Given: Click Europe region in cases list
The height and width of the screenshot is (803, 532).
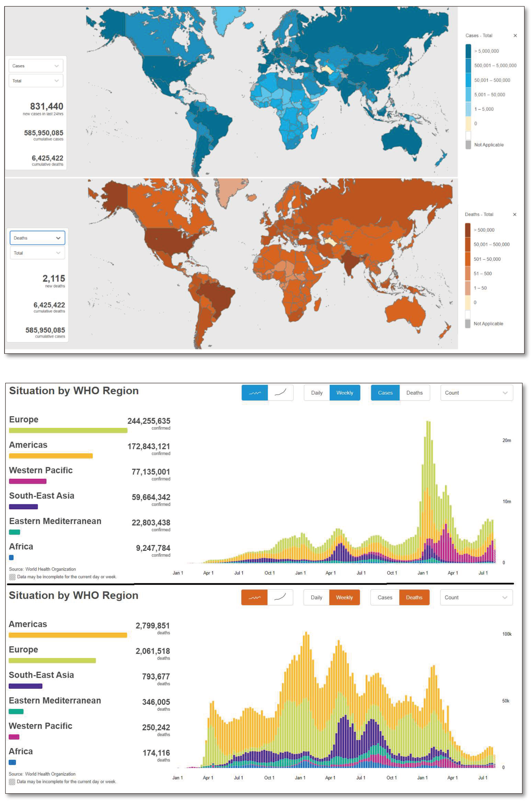Looking at the screenshot, I should pos(24,420).
